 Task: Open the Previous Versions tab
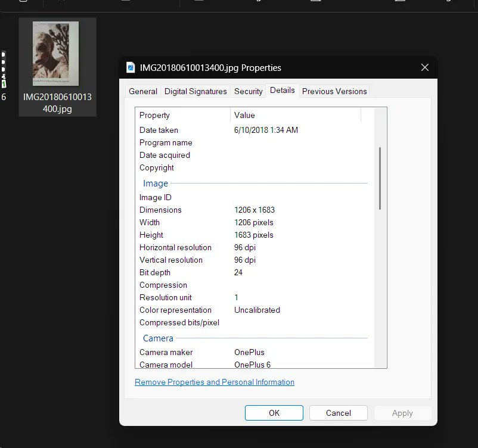pyautogui.click(x=334, y=91)
